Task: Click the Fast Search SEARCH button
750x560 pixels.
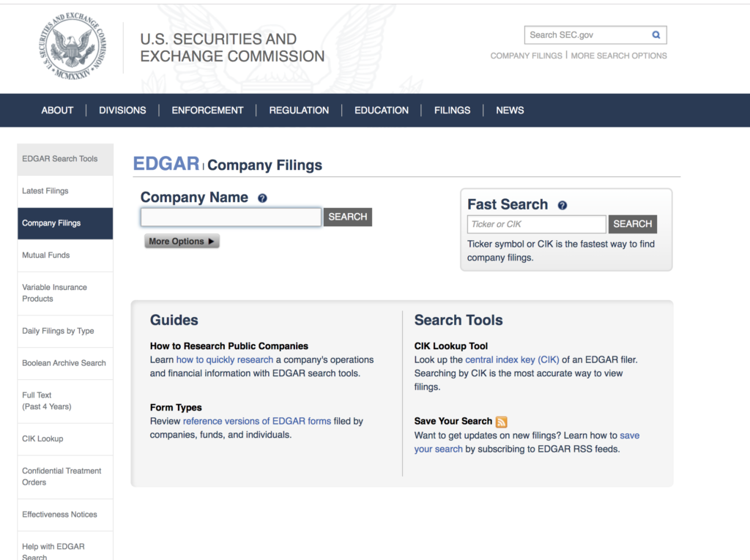Action: [632, 224]
